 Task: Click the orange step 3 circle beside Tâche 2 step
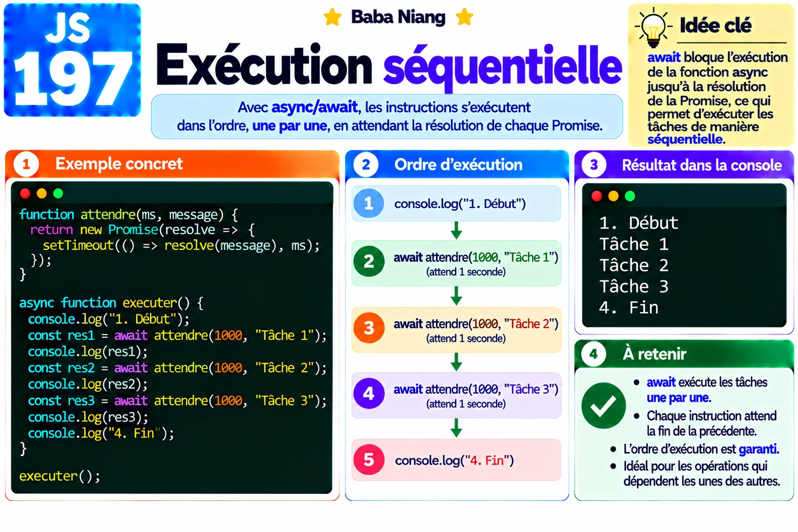click(x=369, y=328)
